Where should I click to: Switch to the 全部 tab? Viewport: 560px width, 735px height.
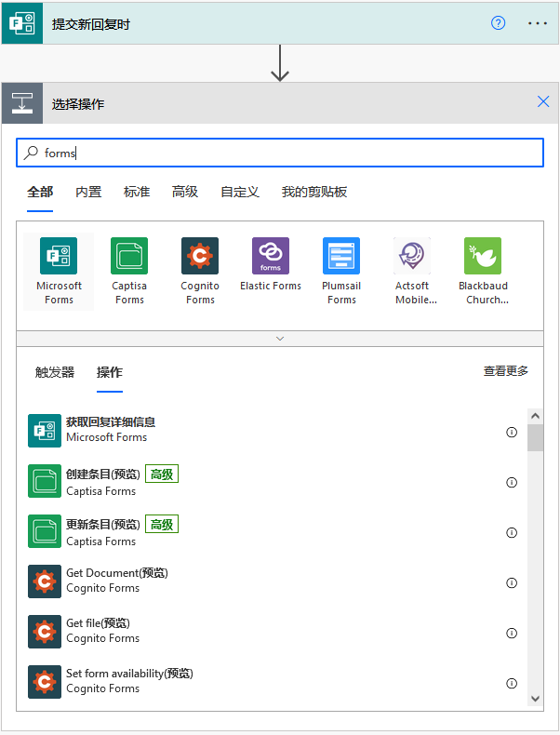pos(40,192)
